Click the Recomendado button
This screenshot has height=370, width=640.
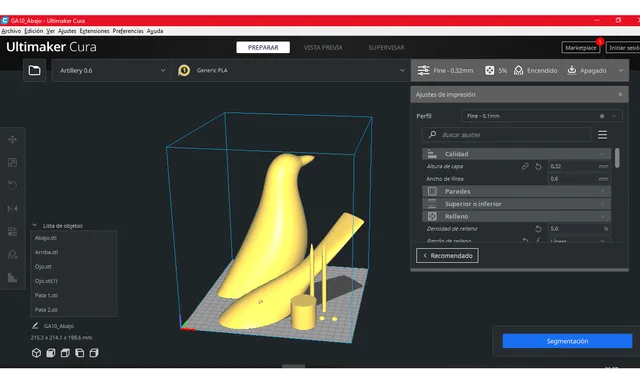(447, 256)
